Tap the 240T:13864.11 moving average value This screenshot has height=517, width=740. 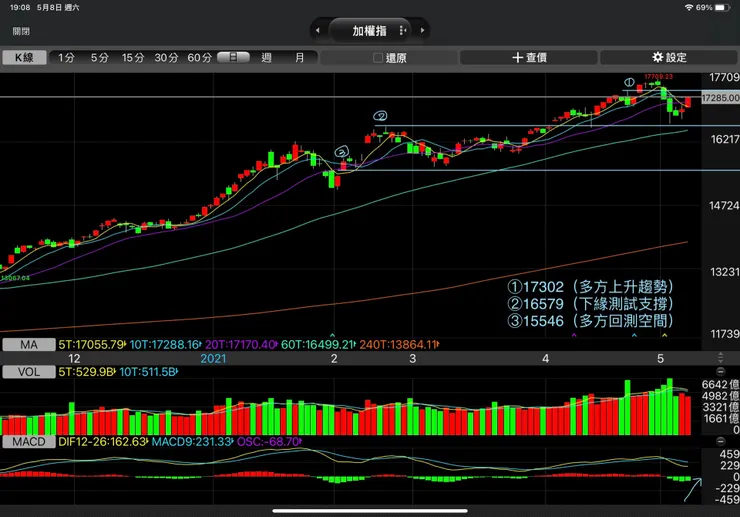click(x=399, y=345)
